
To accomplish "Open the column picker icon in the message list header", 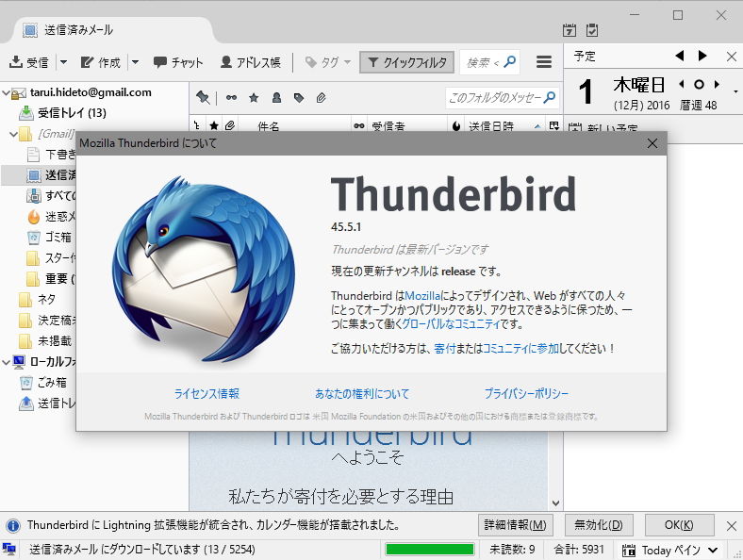I will pyautogui.click(x=553, y=125).
